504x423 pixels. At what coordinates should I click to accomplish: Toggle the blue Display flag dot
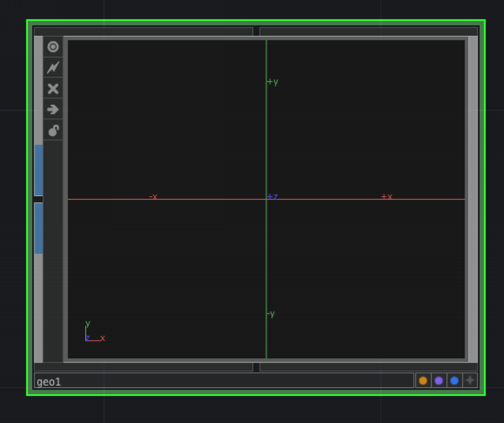click(x=455, y=380)
